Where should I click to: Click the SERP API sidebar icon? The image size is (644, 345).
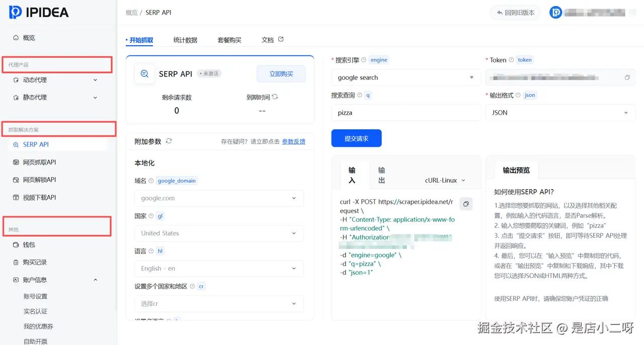point(16,144)
